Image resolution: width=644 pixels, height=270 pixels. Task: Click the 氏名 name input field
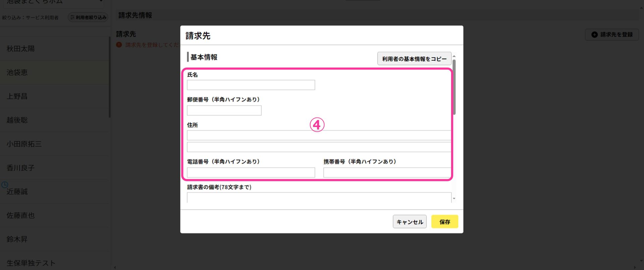pyautogui.click(x=251, y=85)
